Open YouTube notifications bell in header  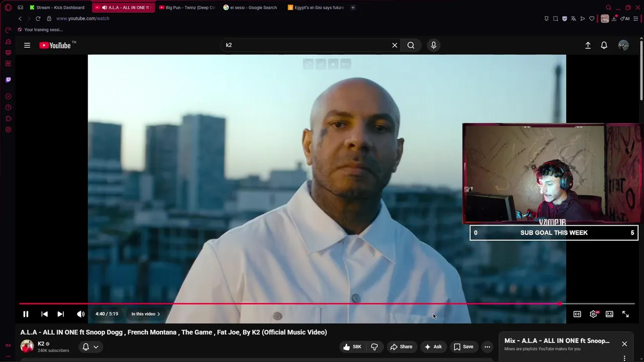coord(604,45)
